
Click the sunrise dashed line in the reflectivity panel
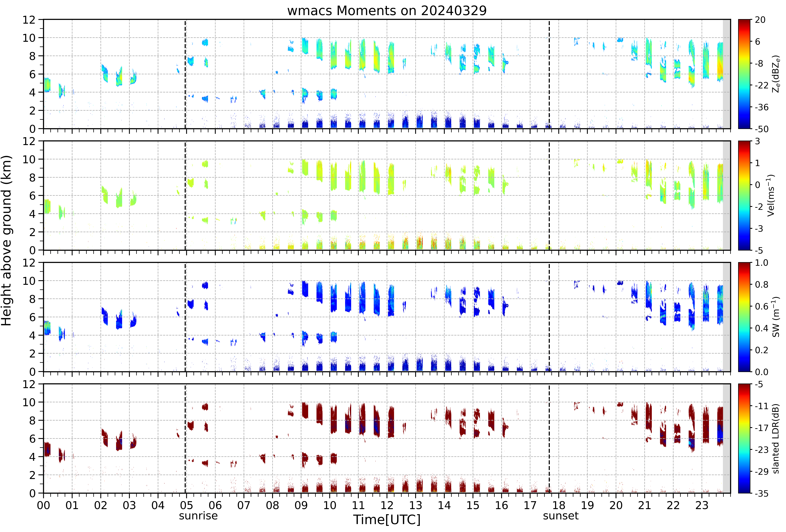[x=185, y=74]
